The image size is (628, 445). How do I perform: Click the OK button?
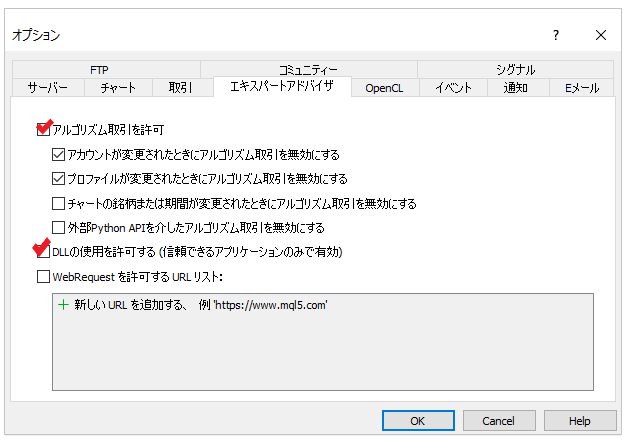(418, 421)
